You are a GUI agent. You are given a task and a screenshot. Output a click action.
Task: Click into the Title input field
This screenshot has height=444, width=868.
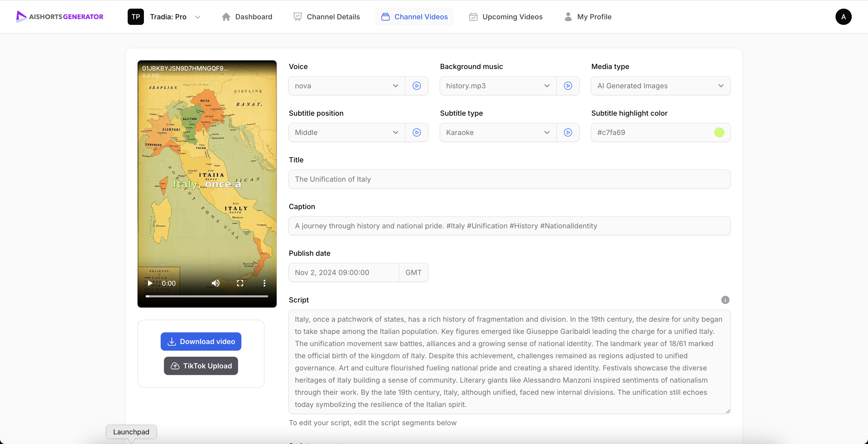pos(509,179)
